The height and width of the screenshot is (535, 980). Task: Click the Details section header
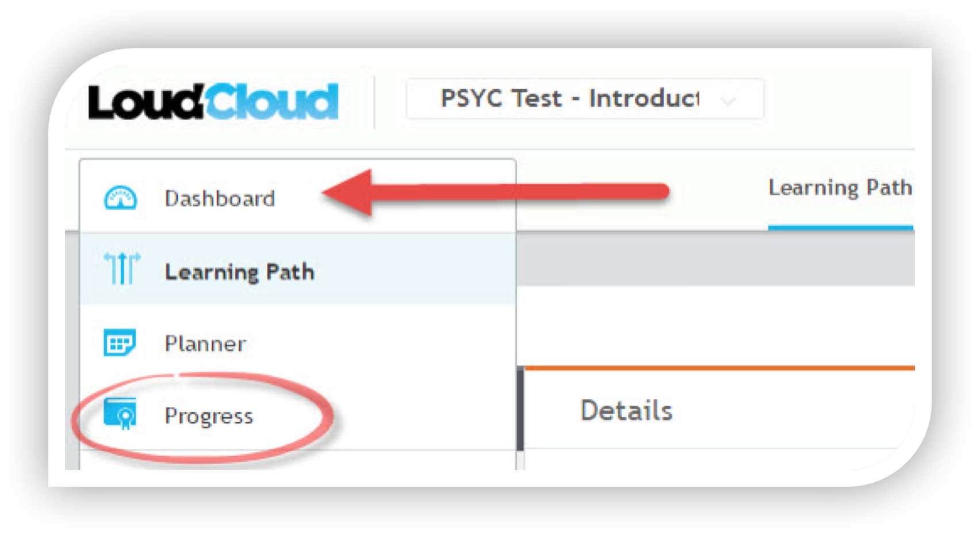pos(626,410)
